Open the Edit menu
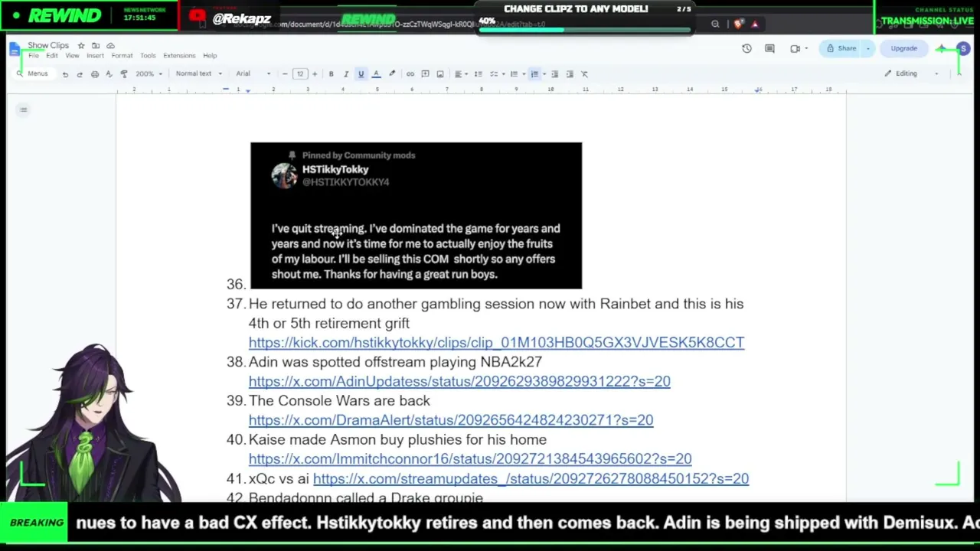The width and height of the screenshot is (980, 551). (51, 56)
